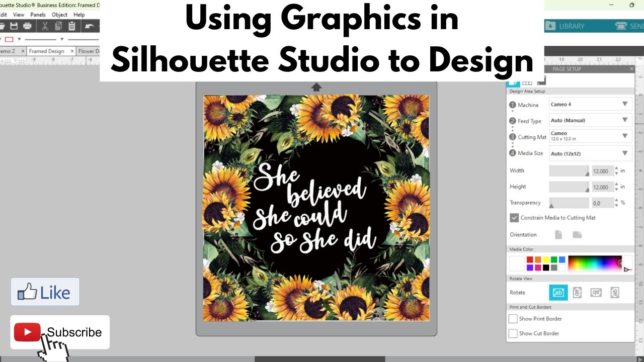Image resolution: width=644 pixels, height=362 pixels.
Task: Pick green media color swatch
Action: pyautogui.click(x=554, y=259)
